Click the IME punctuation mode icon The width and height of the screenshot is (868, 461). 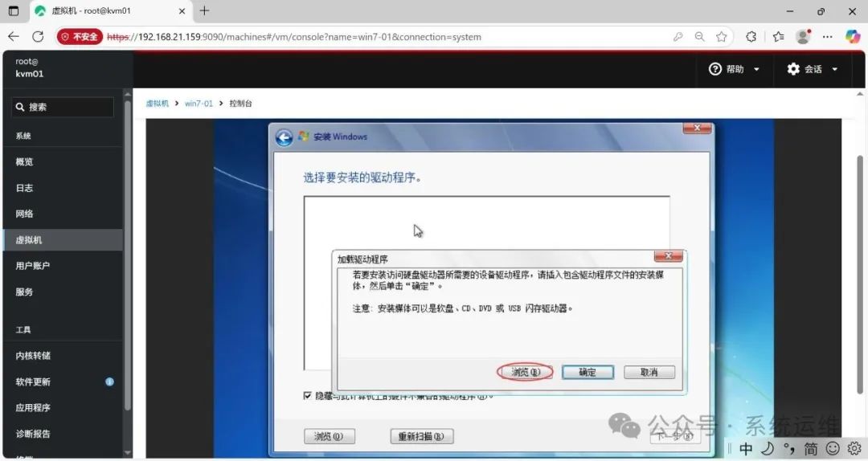789,448
